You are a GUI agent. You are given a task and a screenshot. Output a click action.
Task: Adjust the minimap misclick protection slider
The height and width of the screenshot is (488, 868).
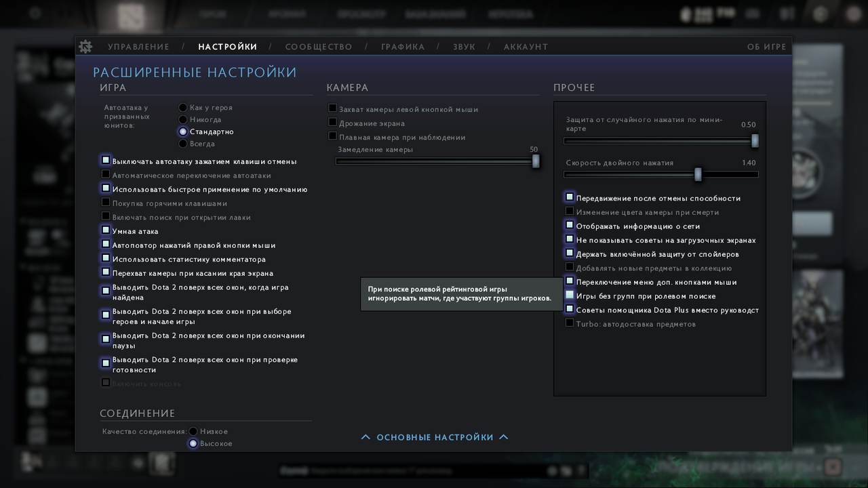[661, 141]
